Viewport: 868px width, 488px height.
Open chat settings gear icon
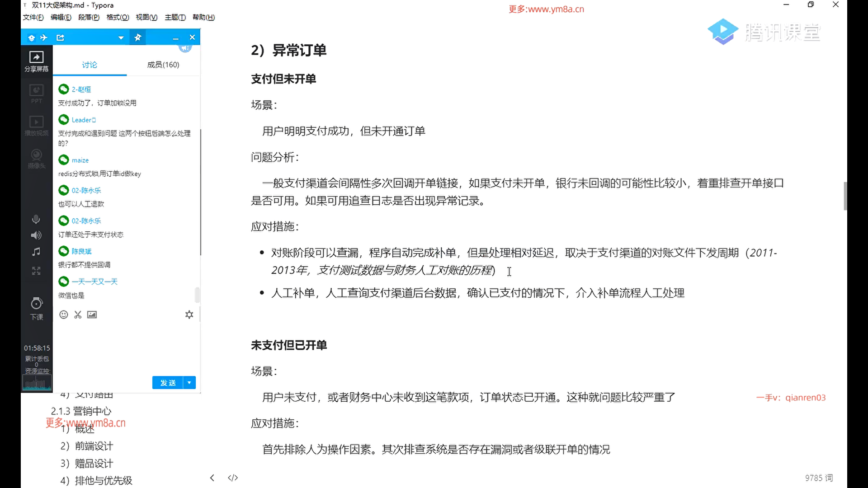coord(189,314)
